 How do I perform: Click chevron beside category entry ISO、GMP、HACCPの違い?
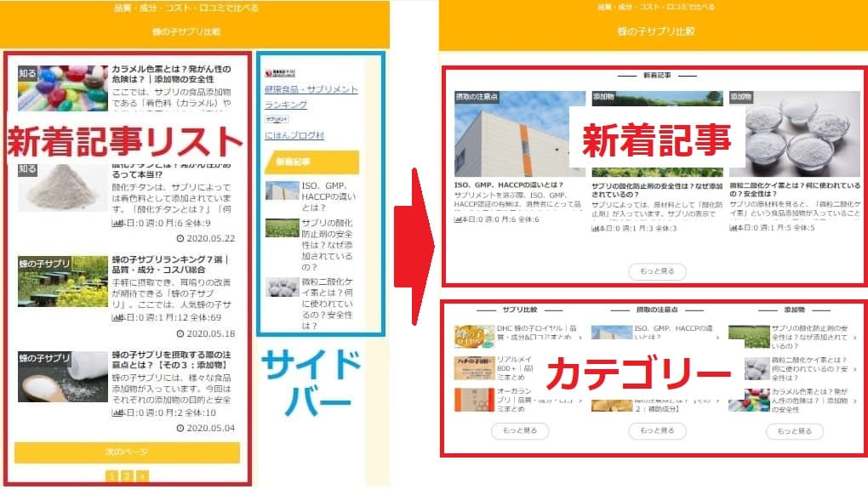pyautogui.click(x=718, y=337)
